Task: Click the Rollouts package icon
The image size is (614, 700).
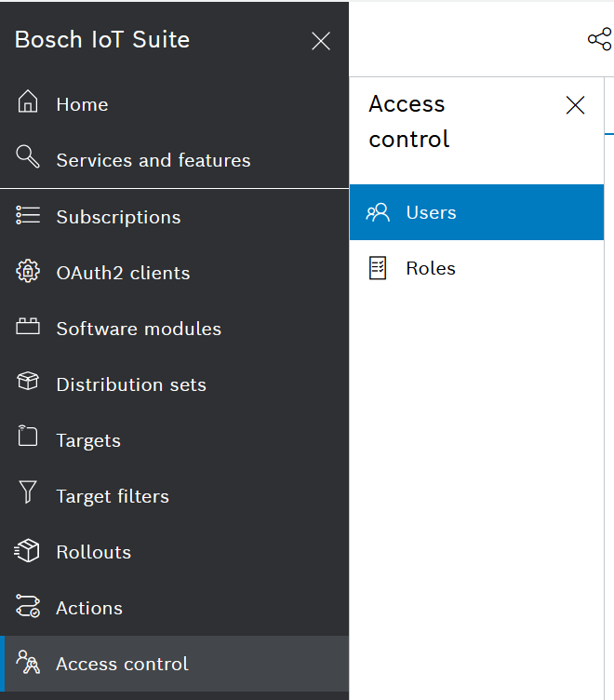Action: point(28,551)
